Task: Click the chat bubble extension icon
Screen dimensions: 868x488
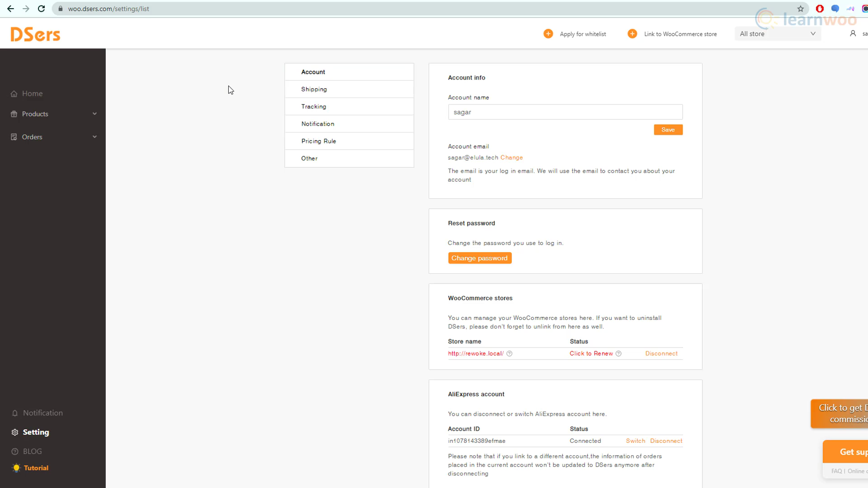Action: 835,9
